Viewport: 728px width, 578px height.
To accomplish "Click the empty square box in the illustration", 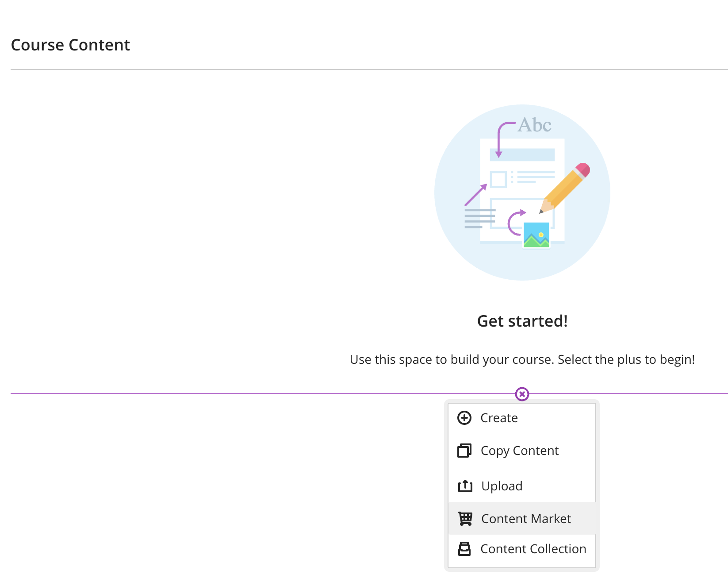I will 498,180.
